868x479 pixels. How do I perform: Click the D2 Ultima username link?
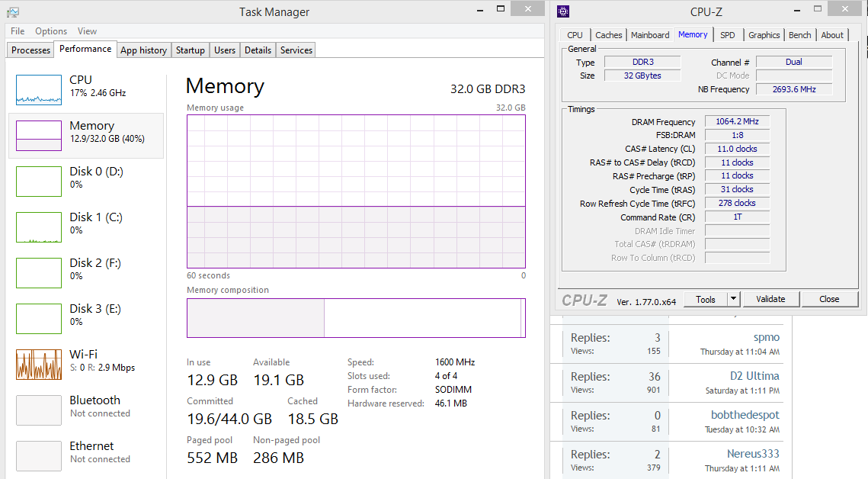pos(754,376)
